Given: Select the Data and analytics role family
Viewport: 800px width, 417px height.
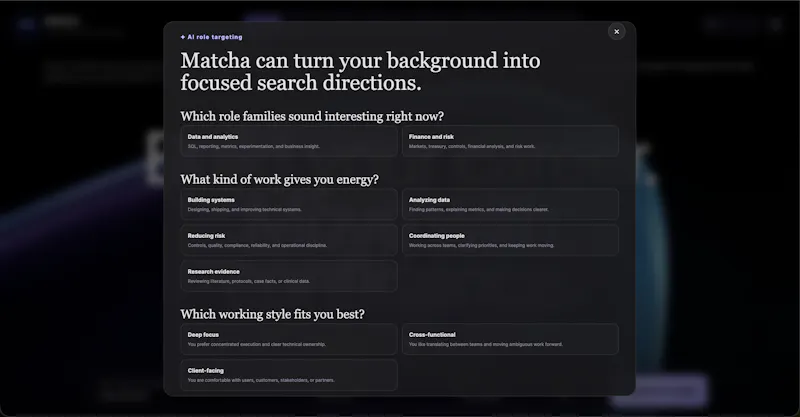Looking at the screenshot, I should 289,141.
